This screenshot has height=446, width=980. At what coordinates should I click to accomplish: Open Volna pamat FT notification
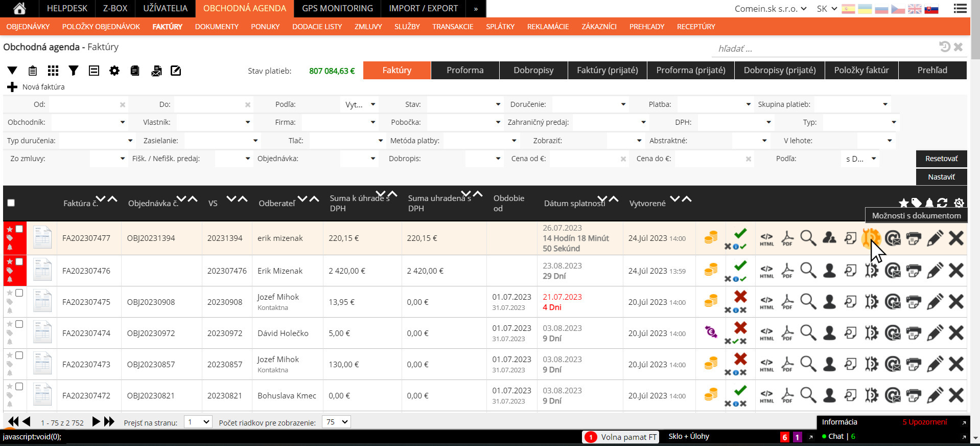point(621,437)
